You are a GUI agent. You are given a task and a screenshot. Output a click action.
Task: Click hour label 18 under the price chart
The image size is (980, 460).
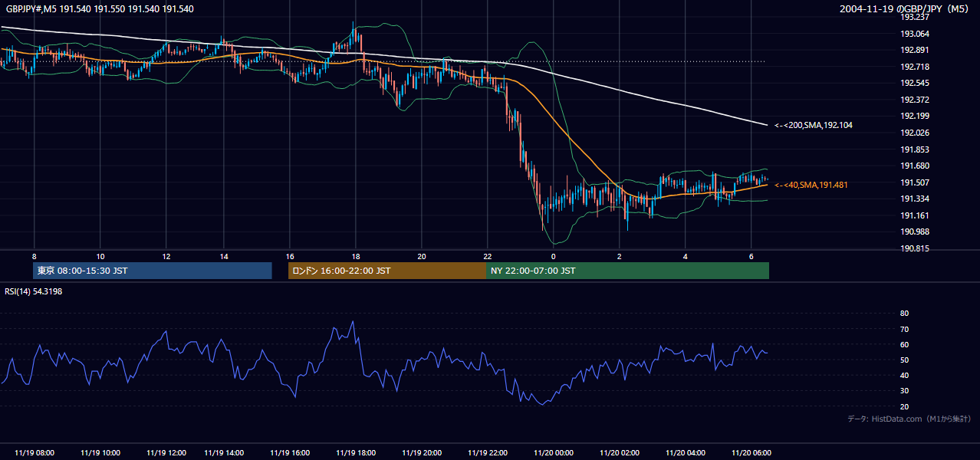coord(355,256)
